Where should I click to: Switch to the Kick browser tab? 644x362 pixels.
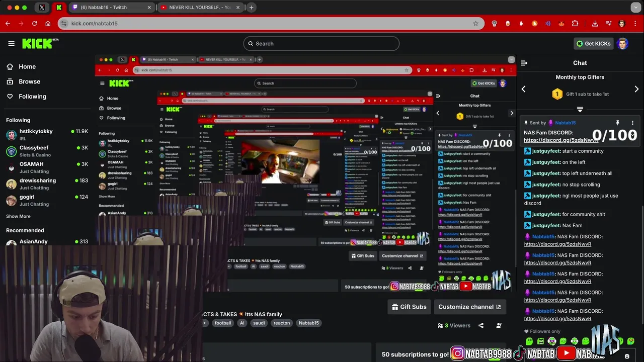(x=59, y=8)
